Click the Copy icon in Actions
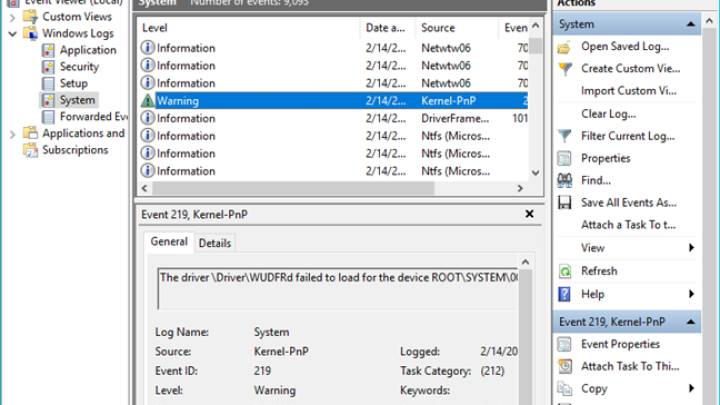 [x=565, y=388]
